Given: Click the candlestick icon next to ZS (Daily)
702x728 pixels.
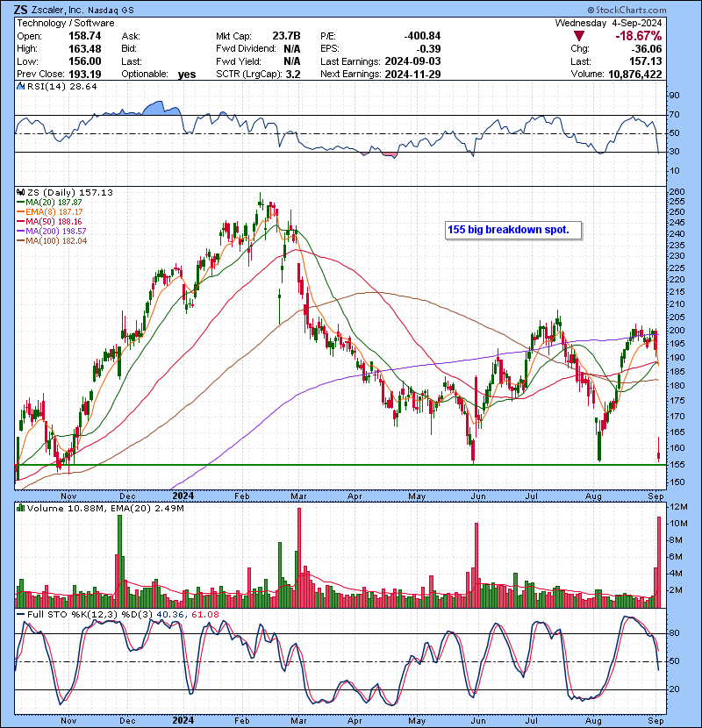Looking at the screenshot, I should click(x=20, y=192).
